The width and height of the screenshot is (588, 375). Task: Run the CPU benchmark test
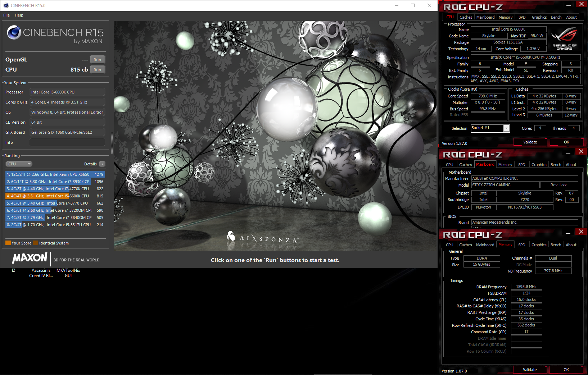[x=97, y=70]
